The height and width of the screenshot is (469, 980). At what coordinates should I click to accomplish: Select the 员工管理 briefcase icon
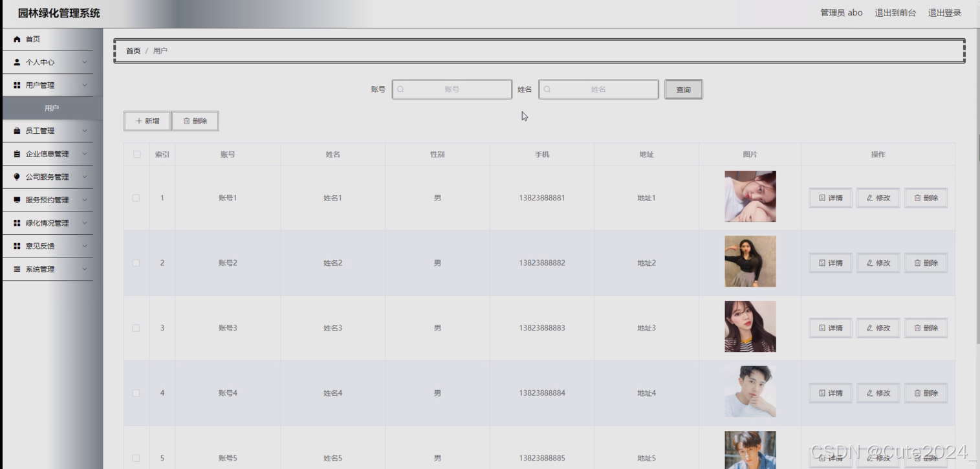(16, 131)
